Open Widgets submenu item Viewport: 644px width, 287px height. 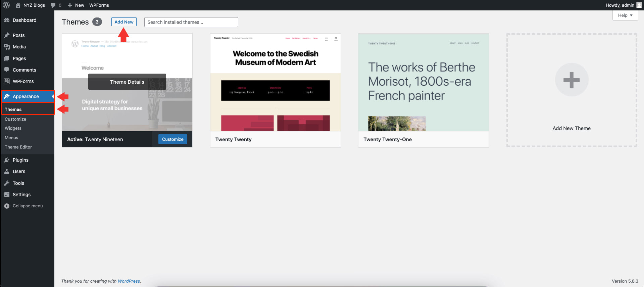[13, 128]
